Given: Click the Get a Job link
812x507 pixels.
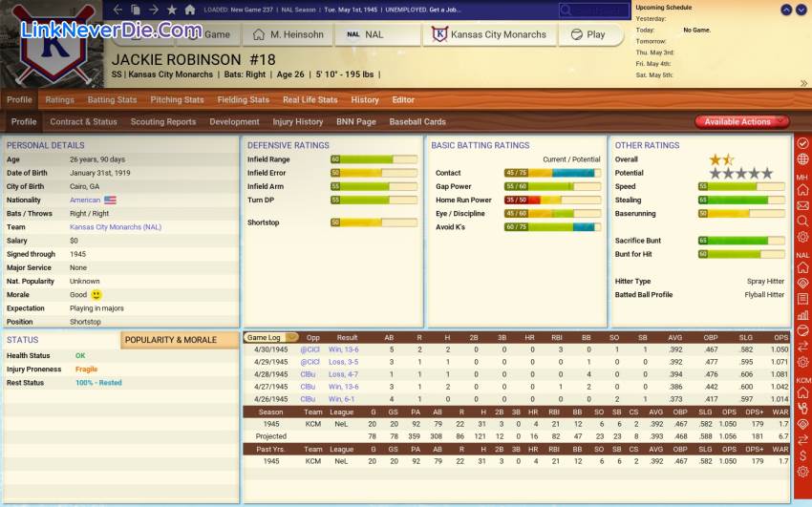Looking at the screenshot, I should tap(444, 10).
